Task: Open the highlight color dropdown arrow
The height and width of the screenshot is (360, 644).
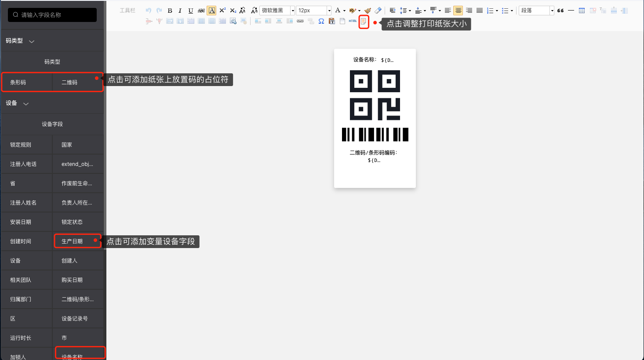Action: click(359, 11)
